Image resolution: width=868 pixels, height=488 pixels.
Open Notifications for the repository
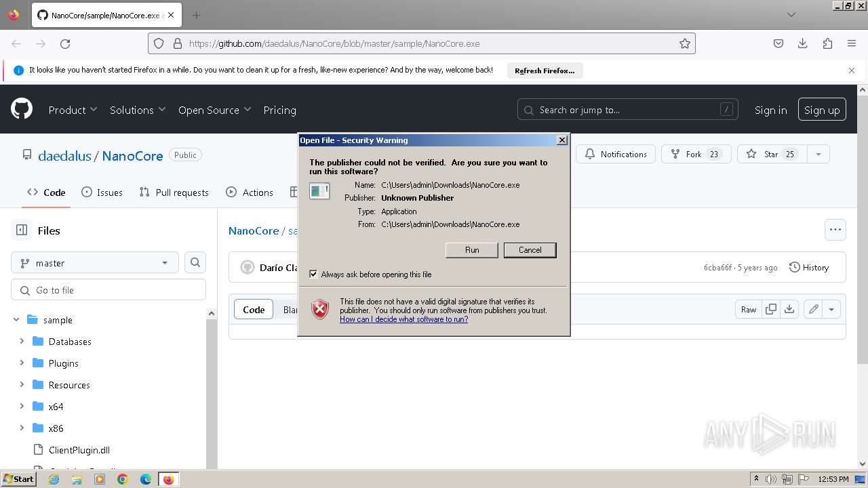coord(616,154)
